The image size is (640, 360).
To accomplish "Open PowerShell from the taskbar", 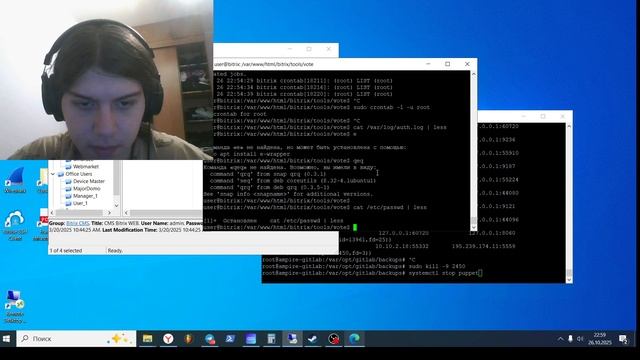I will tap(230, 339).
